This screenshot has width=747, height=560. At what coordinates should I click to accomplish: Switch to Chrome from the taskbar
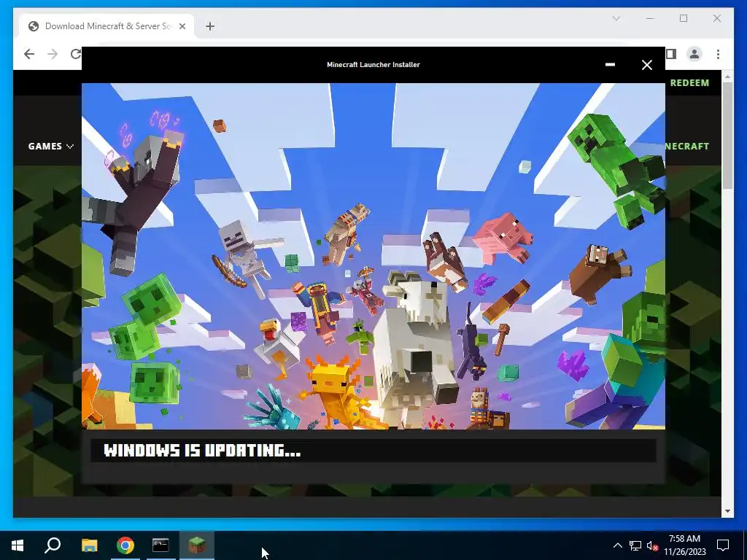125,545
